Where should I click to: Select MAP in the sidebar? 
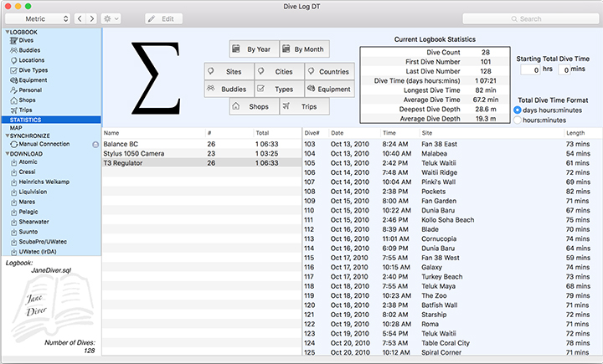17,128
